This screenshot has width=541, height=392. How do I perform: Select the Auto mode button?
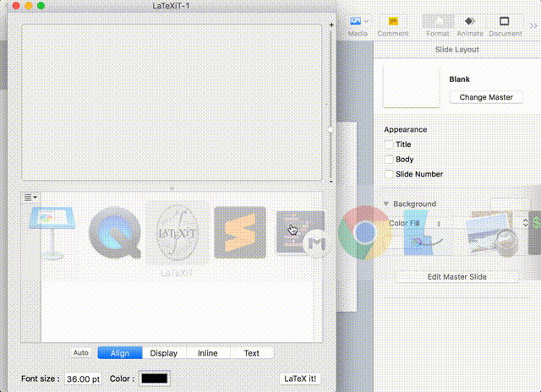click(x=81, y=352)
